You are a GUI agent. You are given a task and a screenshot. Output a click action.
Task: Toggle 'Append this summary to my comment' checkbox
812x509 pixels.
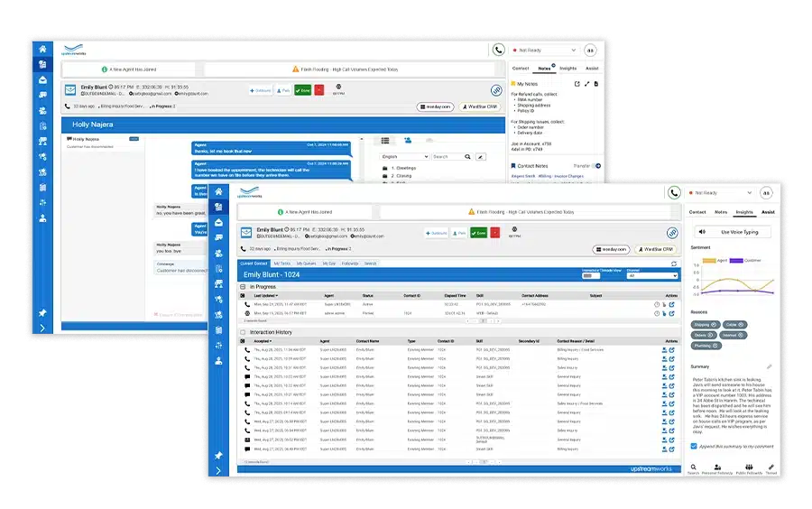click(693, 446)
